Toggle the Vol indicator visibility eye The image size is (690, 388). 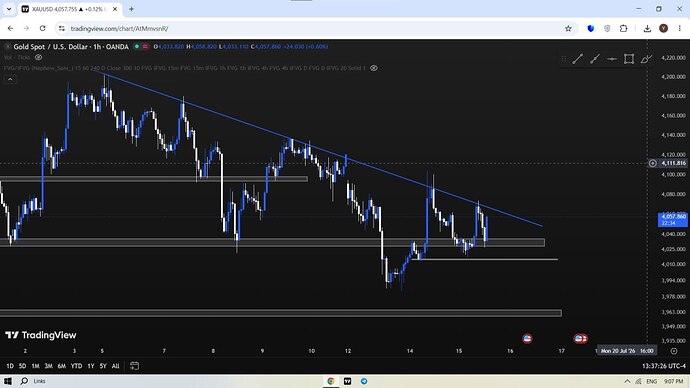point(39,57)
